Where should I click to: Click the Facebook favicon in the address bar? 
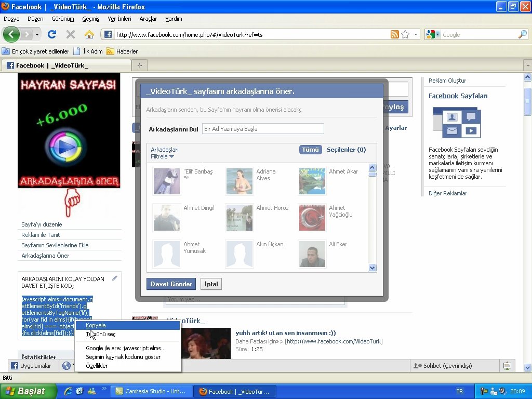(108, 34)
